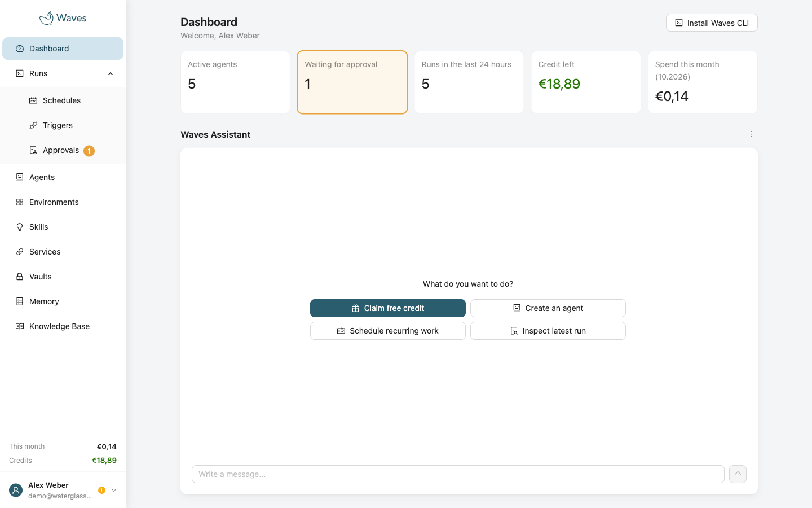The width and height of the screenshot is (812, 508).
Task: Click the demo@waterglass email text
Action: pyautogui.click(x=60, y=496)
